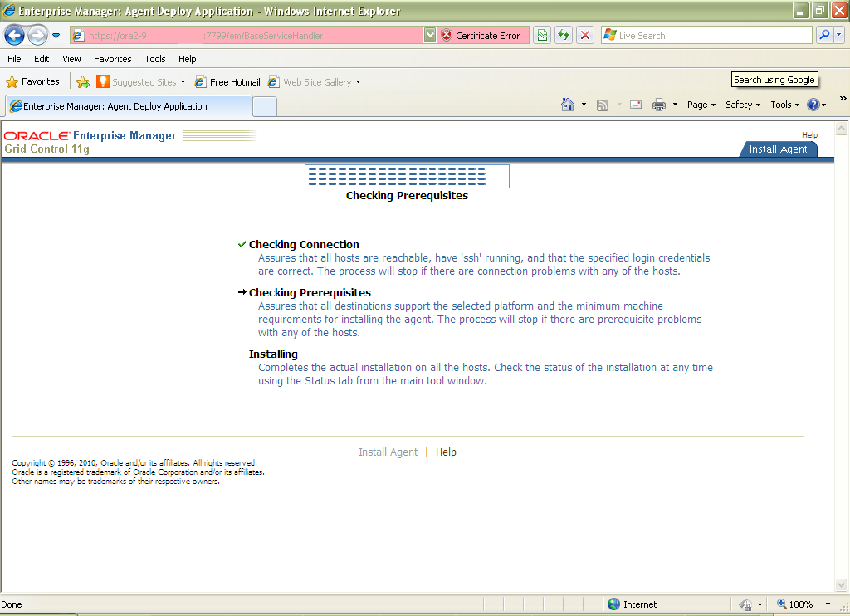Open search provider options dropdown
This screenshot has height=616, width=850.
click(x=838, y=35)
